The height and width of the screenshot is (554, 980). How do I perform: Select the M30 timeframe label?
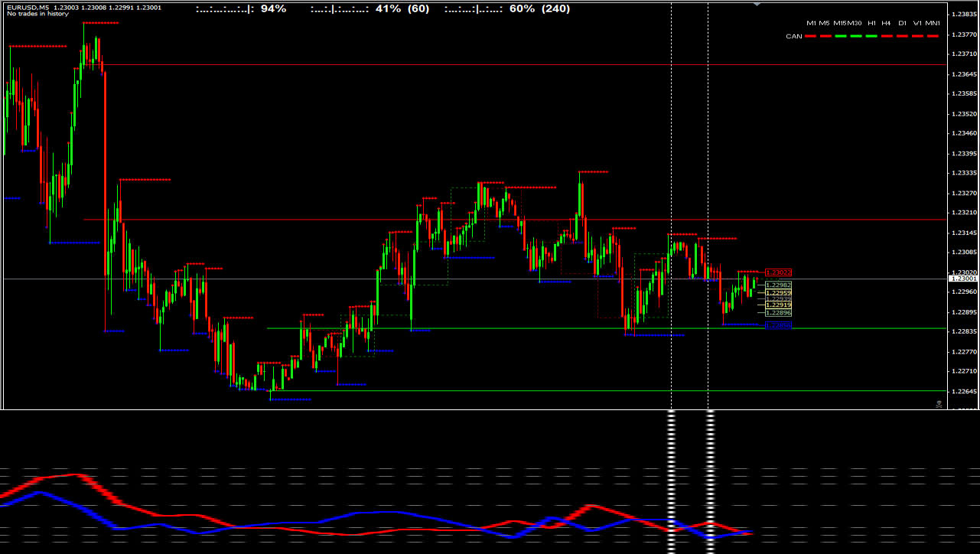855,23
